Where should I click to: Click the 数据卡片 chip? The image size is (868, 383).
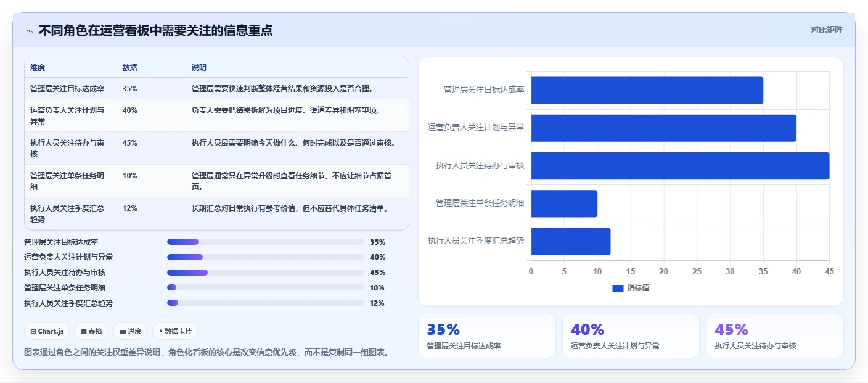pos(175,331)
